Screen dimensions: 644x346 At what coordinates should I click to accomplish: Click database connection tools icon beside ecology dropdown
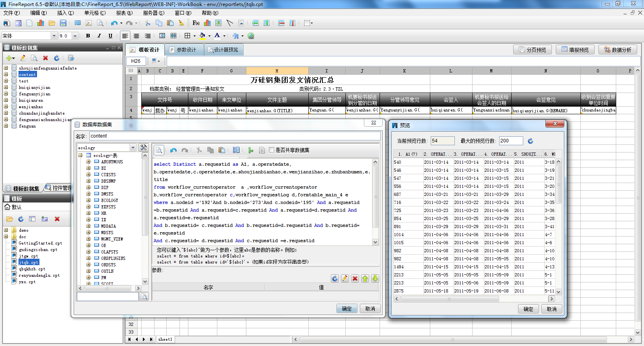[x=144, y=148]
